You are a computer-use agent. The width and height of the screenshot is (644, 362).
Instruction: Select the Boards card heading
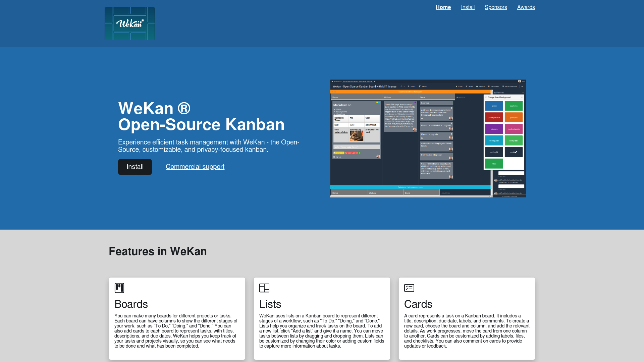click(x=131, y=304)
